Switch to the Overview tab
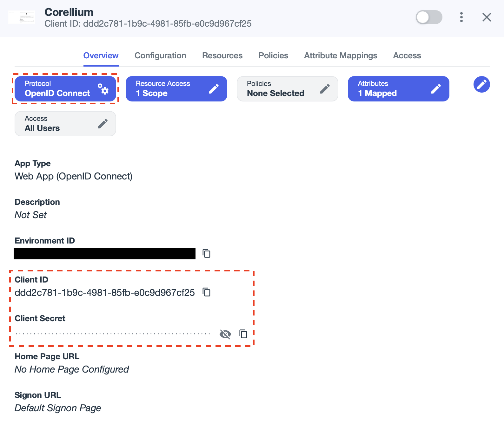 (101, 55)
